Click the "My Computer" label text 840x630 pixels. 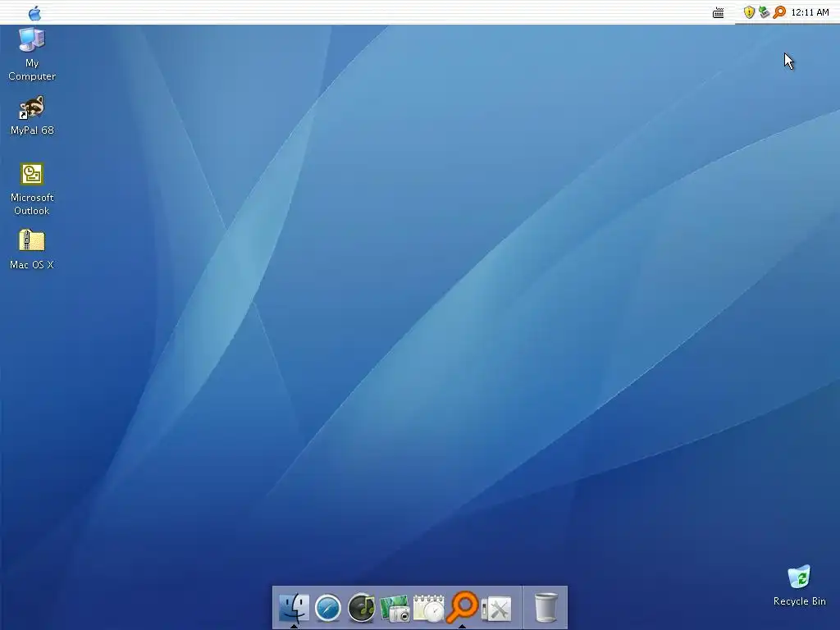[32, 70]
